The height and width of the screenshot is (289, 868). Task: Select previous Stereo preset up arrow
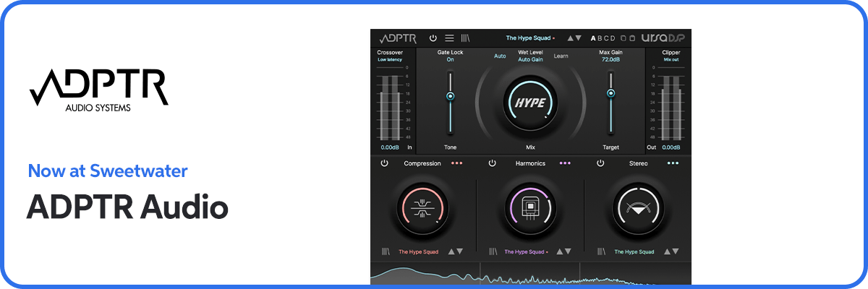point(667,251)
